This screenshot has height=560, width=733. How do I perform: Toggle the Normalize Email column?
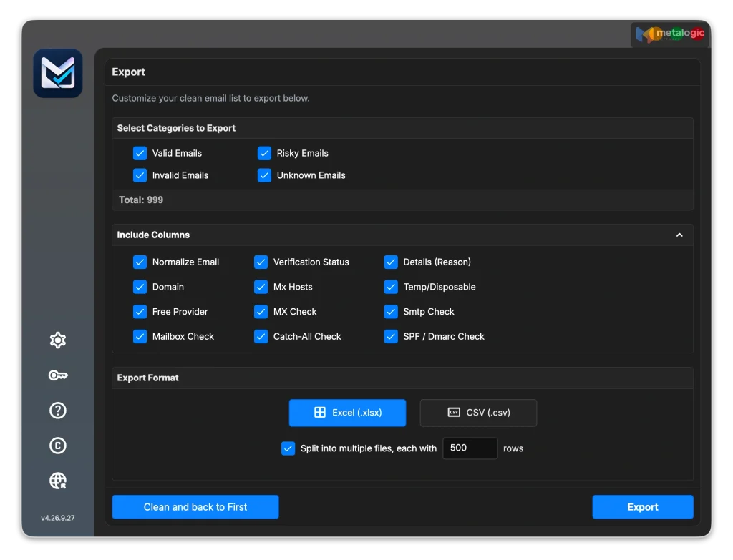[x=140, y=262]
